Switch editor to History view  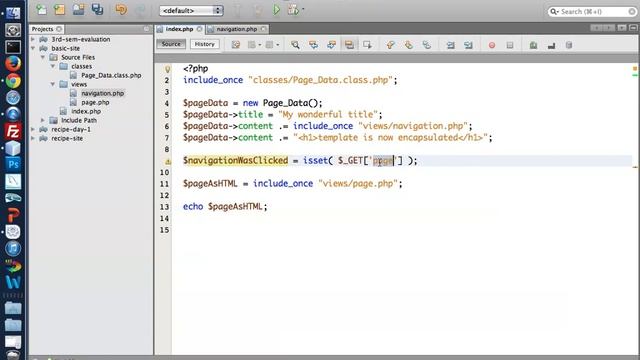coord(204,44)
